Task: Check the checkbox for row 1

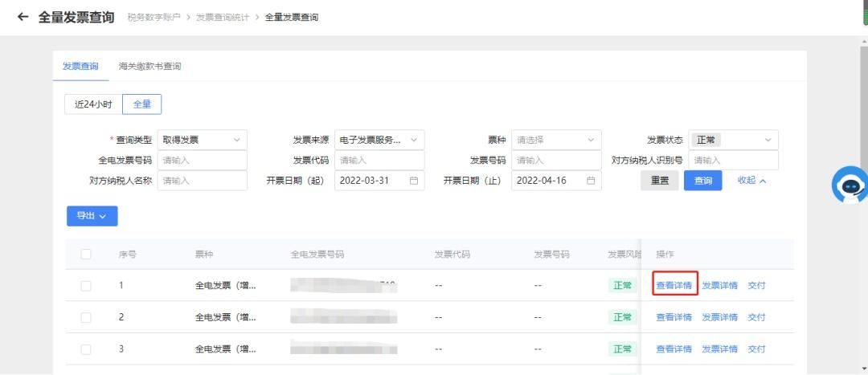Action: (86, 285)
